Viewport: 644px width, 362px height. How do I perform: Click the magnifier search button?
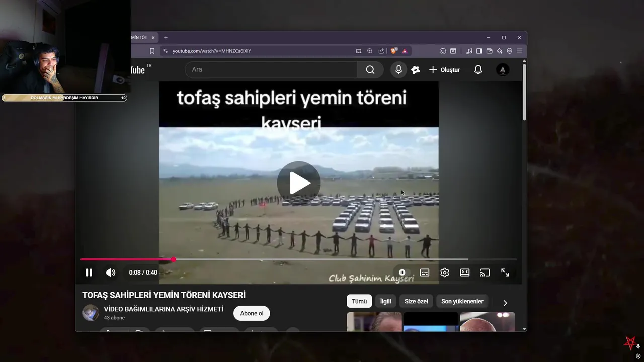pos(370,70)
